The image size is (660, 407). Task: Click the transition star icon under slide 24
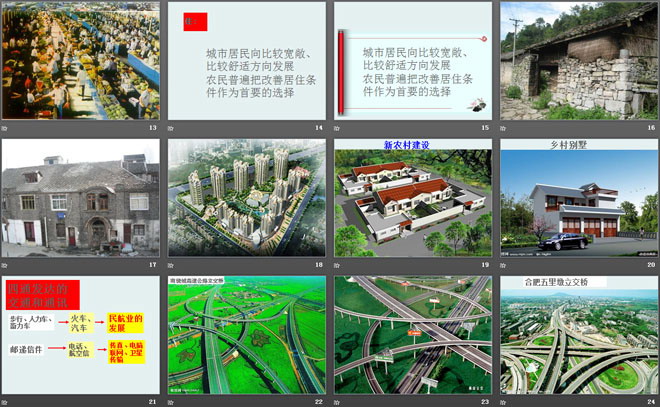click(x=503, y=402)
